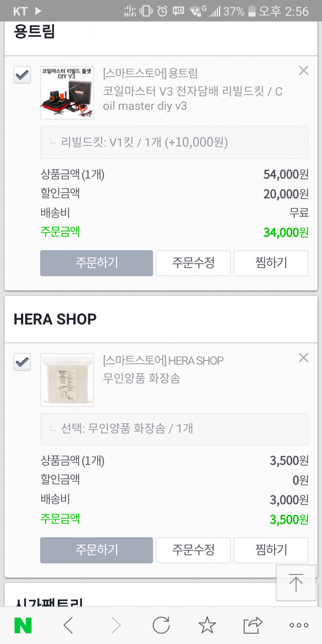This screenshot has width=322, height=644.
Task: Reload the page with the refresh icon
Action: click(x=161, y=625)
